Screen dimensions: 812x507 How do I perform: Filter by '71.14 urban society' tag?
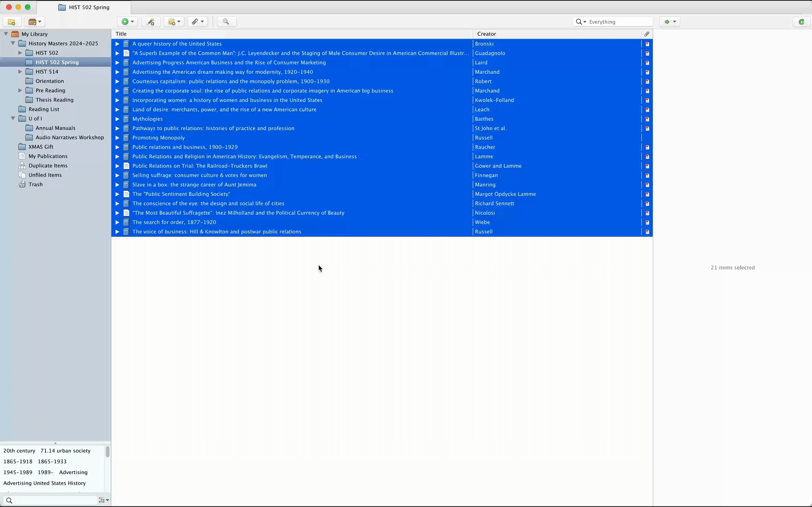point(65,451)
